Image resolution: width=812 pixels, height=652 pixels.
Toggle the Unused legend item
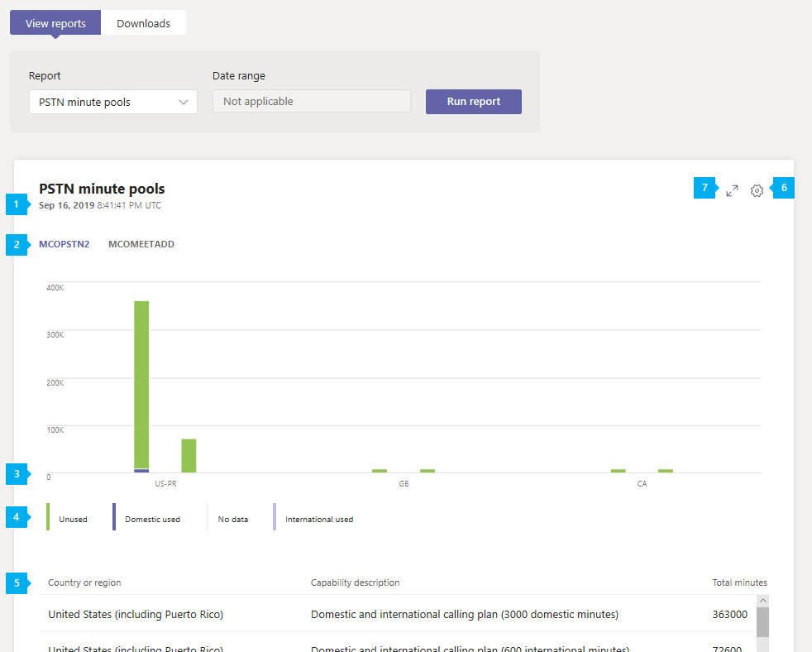point(67,517)
